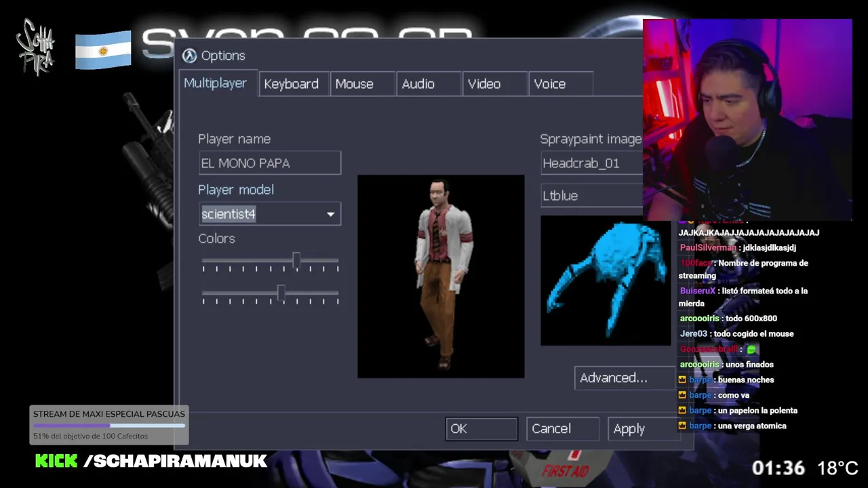868x488 pixels.
Task: Click barpe's crown badge beside 'buenas noches'
Action: (x=683, y=380)
